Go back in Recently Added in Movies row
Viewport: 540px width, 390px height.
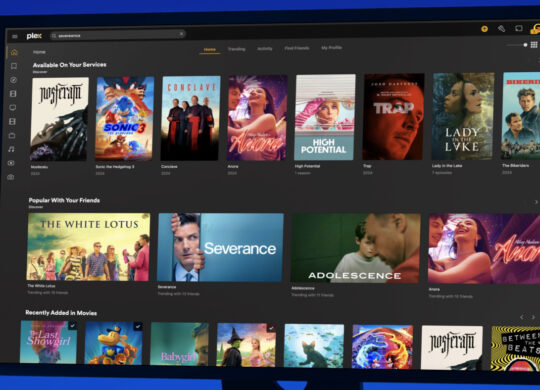(522, 317)
